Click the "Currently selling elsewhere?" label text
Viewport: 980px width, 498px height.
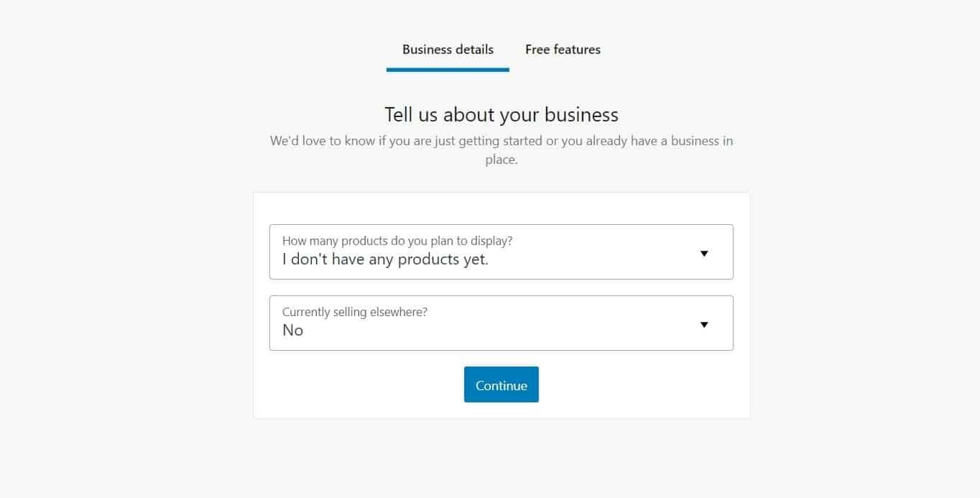pos(355,312)
